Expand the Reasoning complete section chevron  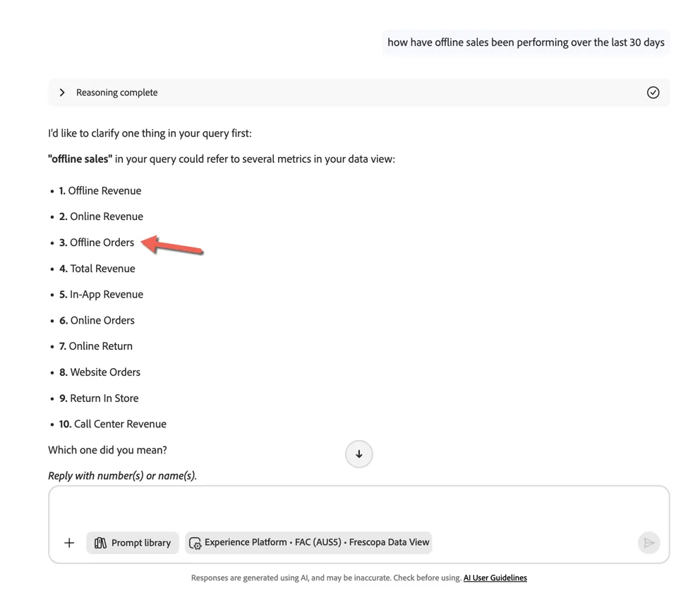click(62, 92)
